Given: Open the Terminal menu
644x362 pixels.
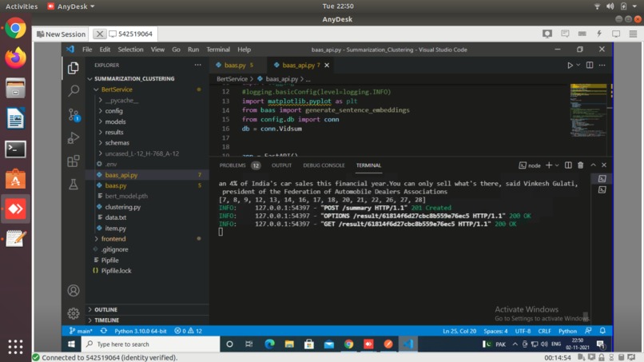Looking at the screenshot, I should [x=218, y=50].
